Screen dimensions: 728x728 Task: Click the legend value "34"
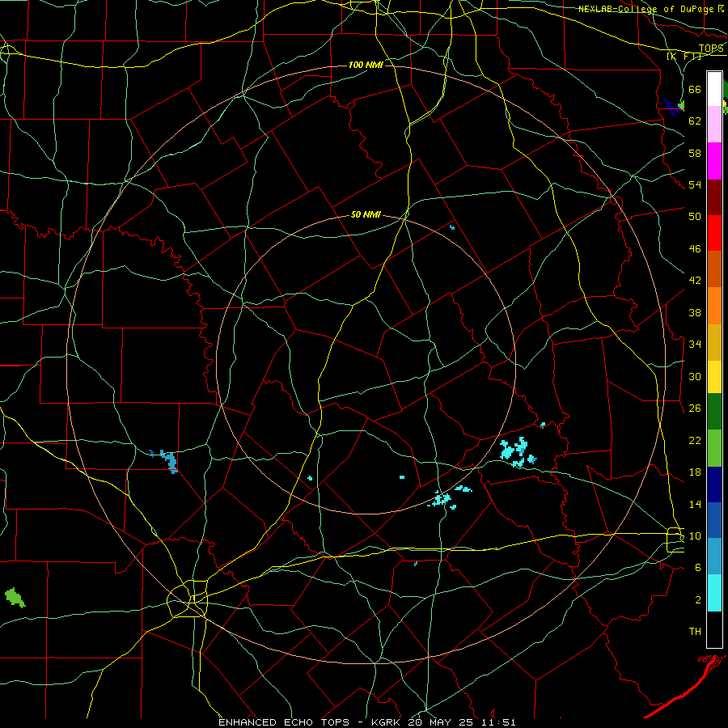[695, 345]
